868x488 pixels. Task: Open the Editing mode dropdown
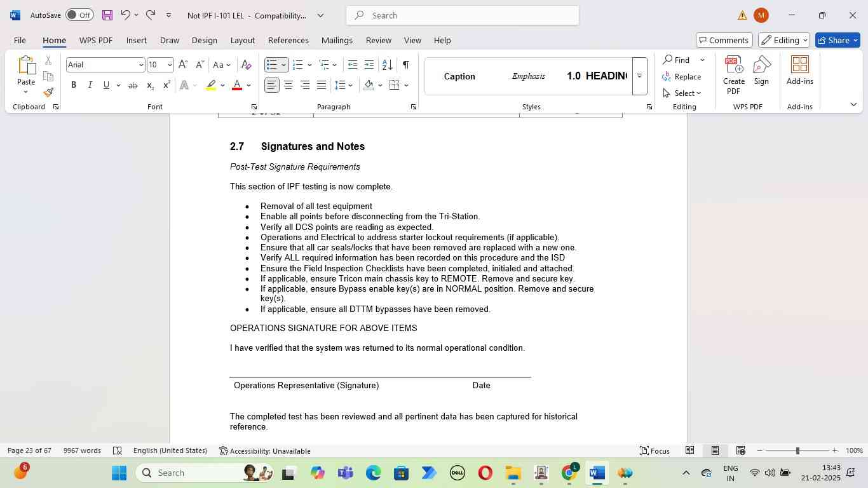pos(784,40)
